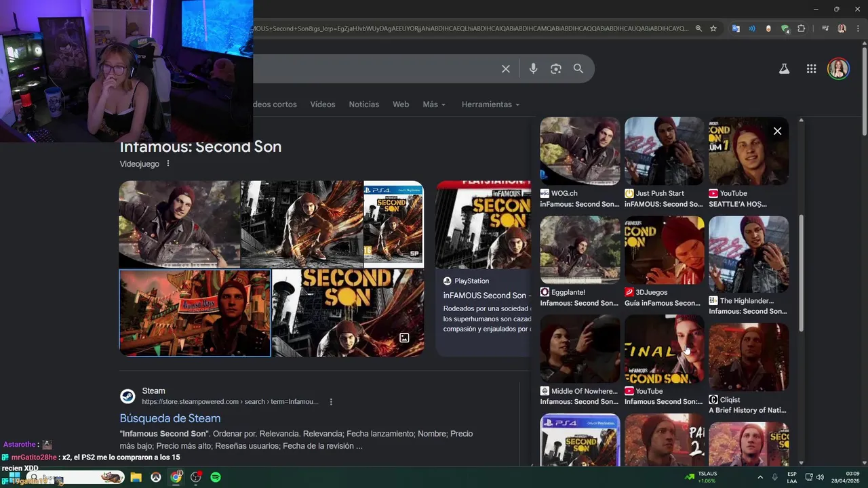Viewport: 868px width, 488px height.
Task: Expand the Más search filter dropdown
Action: pyautogui.click(x=434, y=104)
